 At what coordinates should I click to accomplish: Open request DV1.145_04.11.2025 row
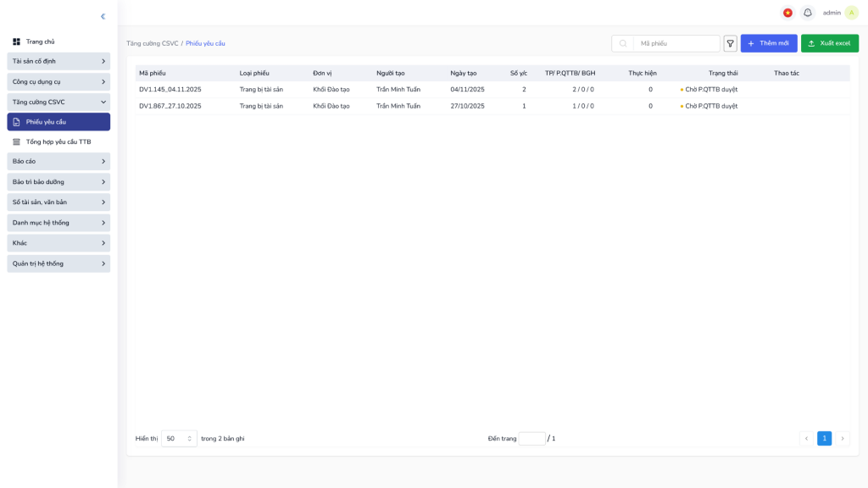(170, 89)
